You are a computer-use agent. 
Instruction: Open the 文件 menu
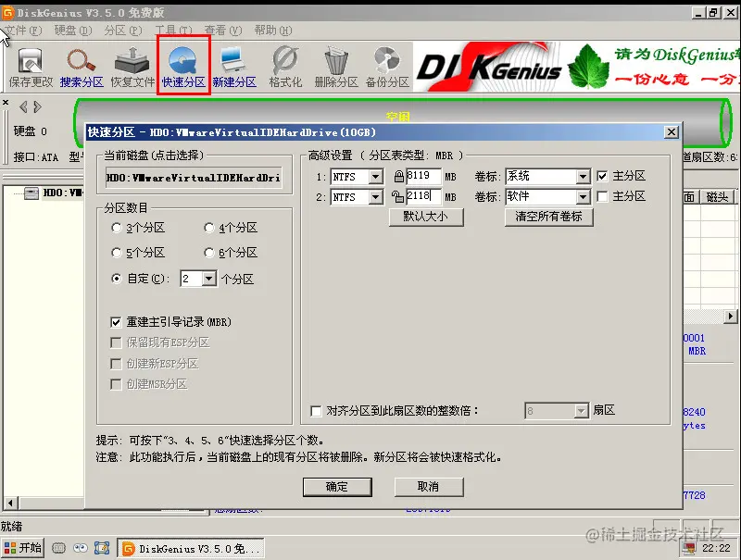tap(23, 31)
